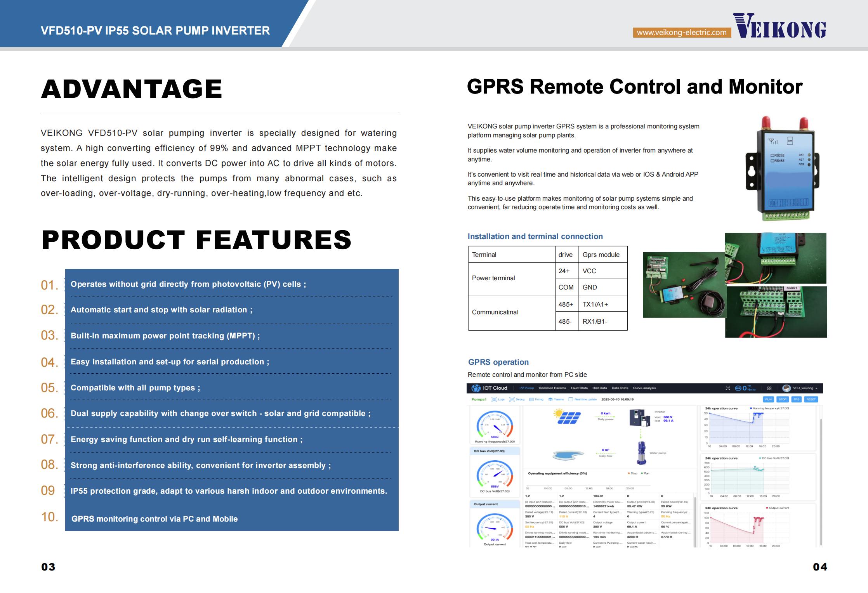Click the '194 min' run time value
868x593 pixels.
pos(599,537)
